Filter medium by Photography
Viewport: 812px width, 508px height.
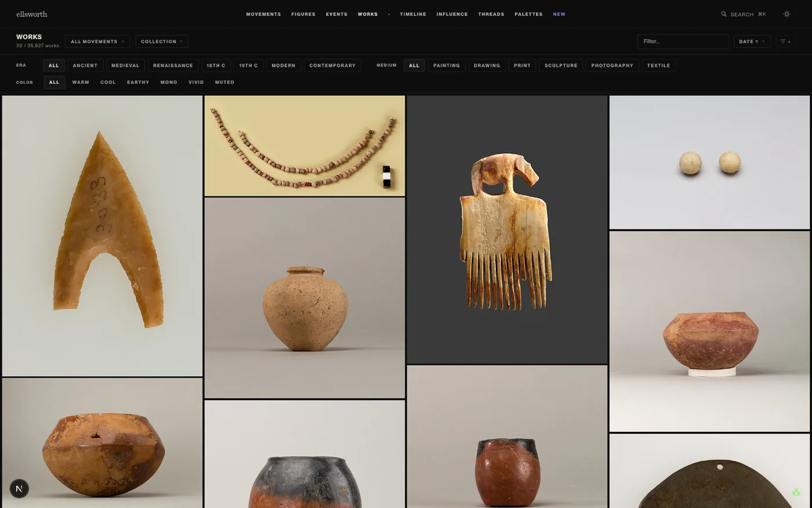click(x=612, y=66)
